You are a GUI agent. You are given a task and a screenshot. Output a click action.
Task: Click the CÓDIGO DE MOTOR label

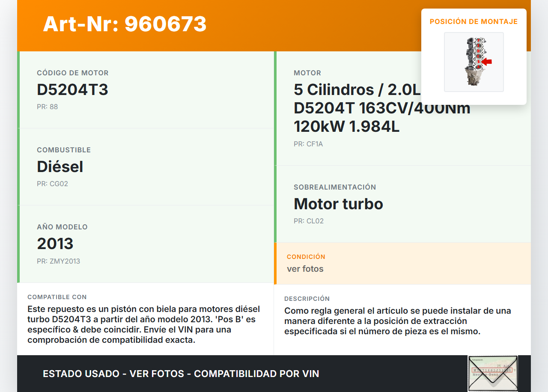point(72,73)
